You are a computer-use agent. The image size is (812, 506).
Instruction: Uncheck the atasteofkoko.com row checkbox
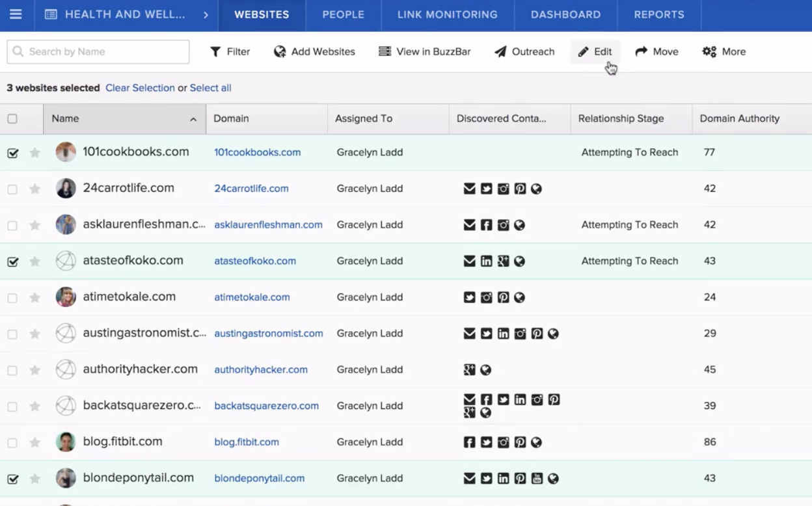(12, 261)
